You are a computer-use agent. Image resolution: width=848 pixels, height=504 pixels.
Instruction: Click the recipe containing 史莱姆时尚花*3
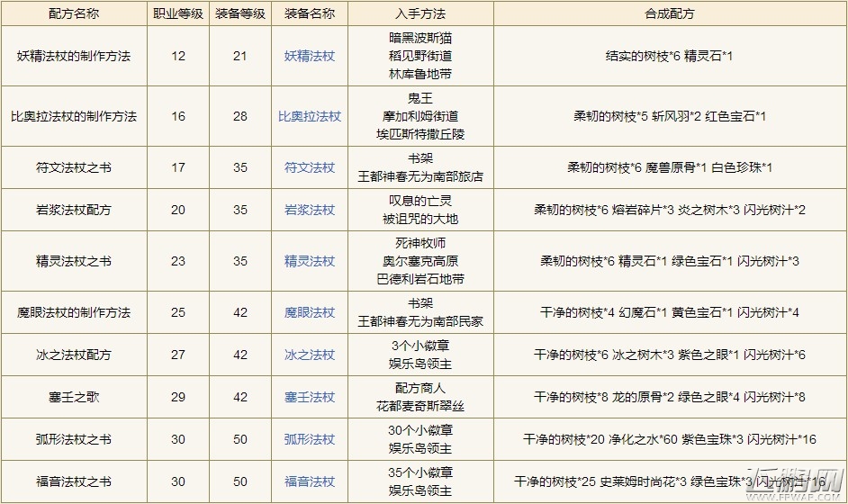pos(670,481)
